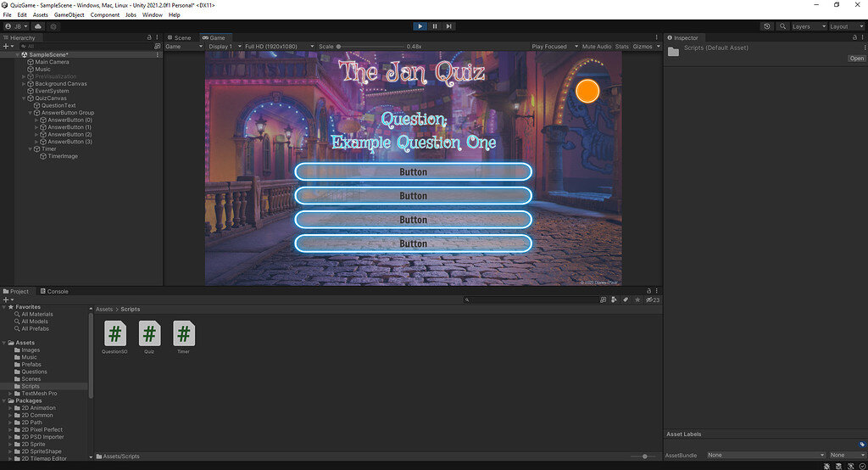Click the Pause button in the toolbar
Screen dimensions: 868x470
[x=435, y=26]
